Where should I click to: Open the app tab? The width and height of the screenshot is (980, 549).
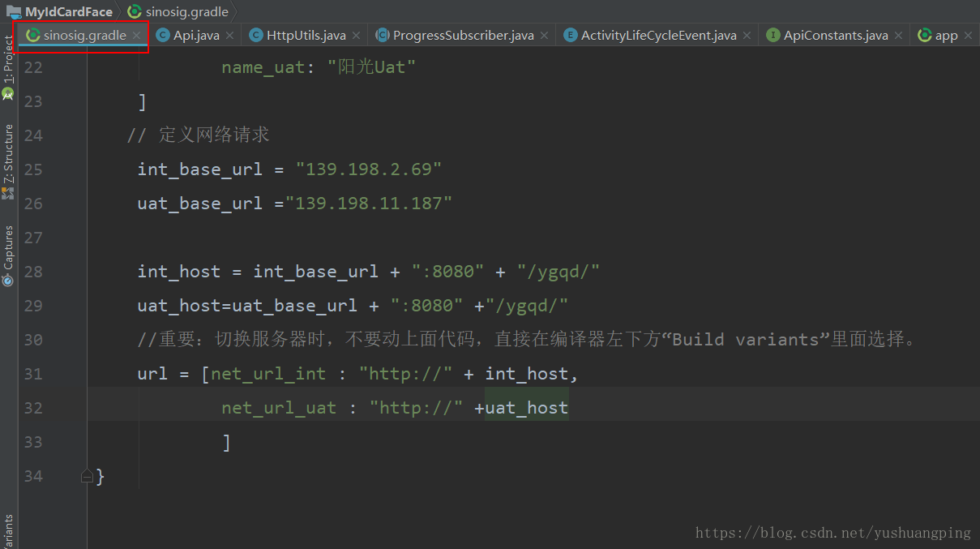tap(946, 36)
